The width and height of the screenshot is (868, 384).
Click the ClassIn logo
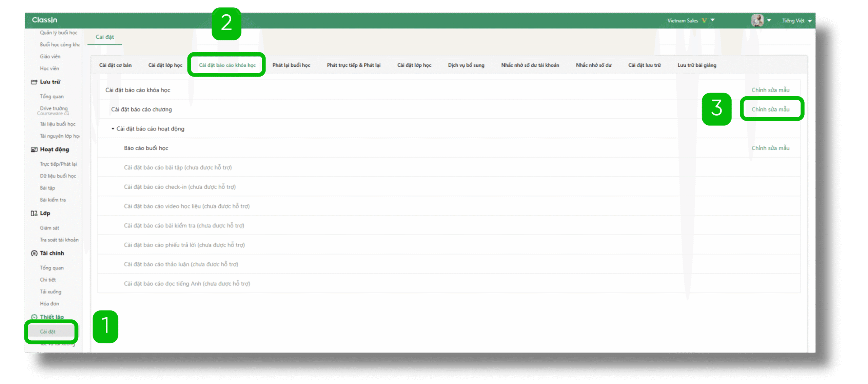point(44,20)
